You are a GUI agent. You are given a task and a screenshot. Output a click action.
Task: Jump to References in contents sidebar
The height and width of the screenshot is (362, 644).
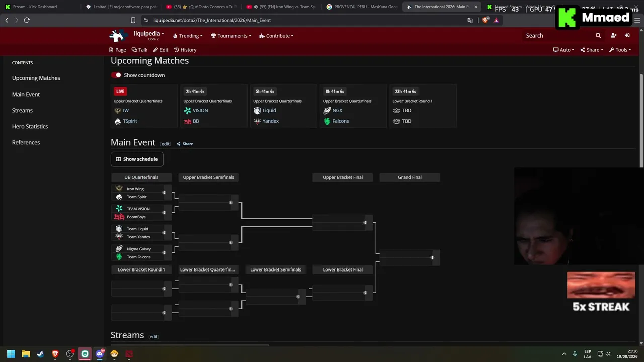point(26,143)
